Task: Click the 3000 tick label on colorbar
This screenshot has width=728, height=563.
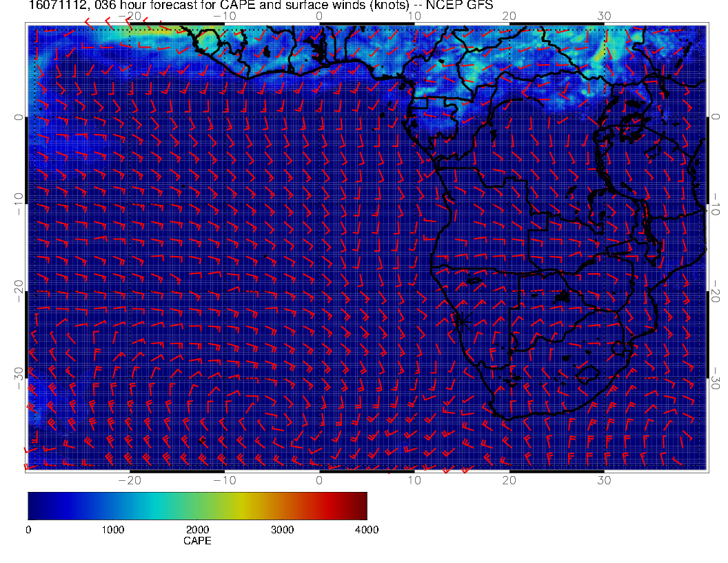Action: point(282,530)
